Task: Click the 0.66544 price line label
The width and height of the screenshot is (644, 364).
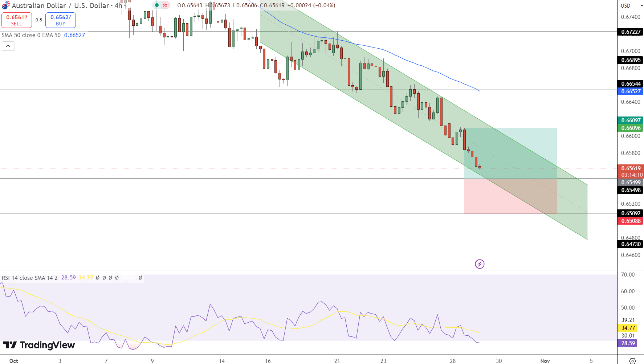Action: [630, 84]
